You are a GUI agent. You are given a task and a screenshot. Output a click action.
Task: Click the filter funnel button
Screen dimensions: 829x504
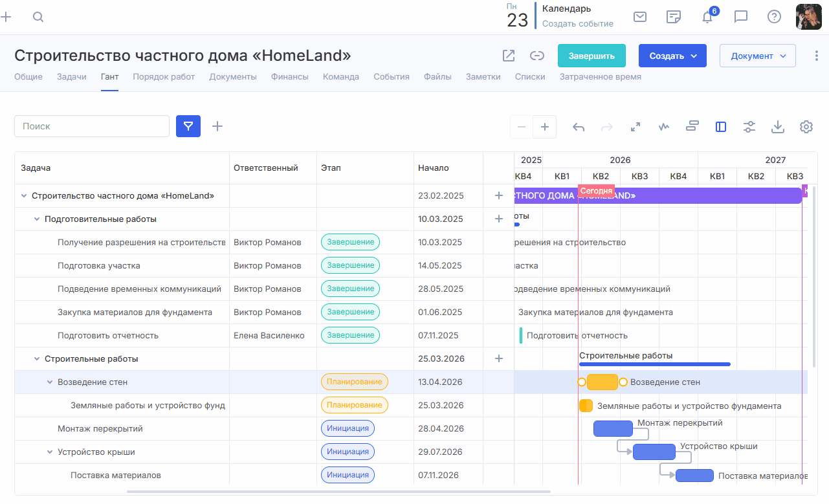point(188,126)
